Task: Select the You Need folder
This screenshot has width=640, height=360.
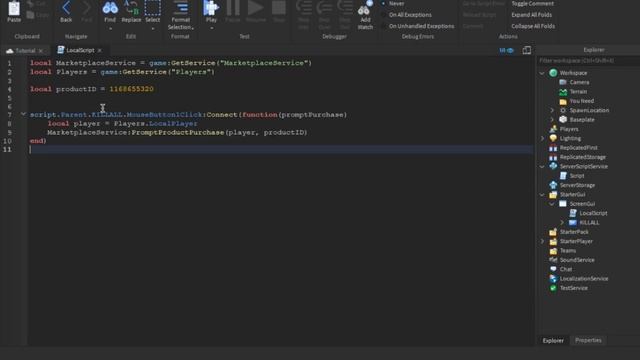Action: pyautogui.click(x=582, y=101)
